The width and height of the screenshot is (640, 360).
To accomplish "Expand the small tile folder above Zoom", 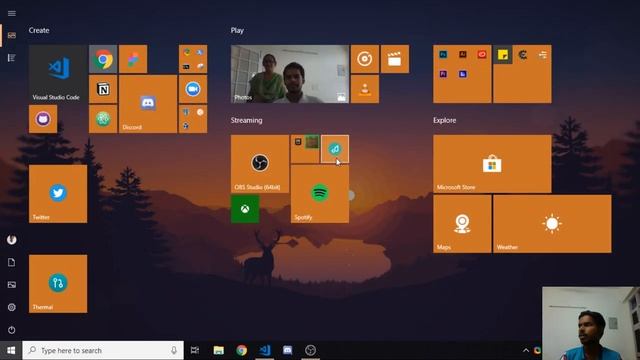I will [x=193, y=59].
